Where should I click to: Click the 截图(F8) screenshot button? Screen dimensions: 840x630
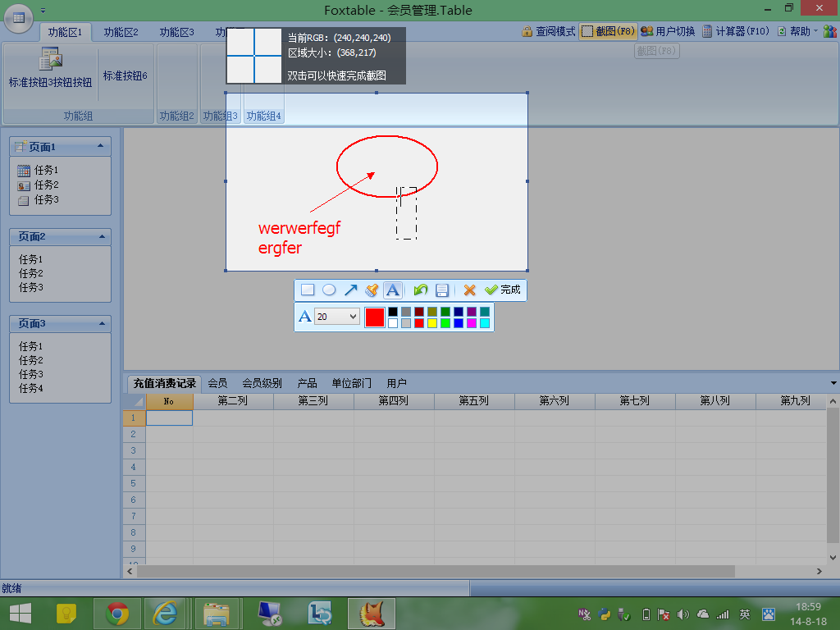click(608, 32)
